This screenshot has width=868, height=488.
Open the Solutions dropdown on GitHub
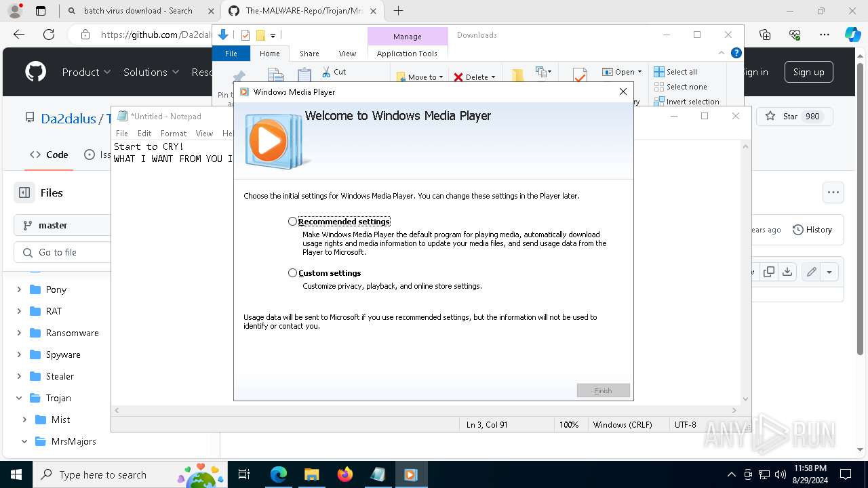point(151,72)
